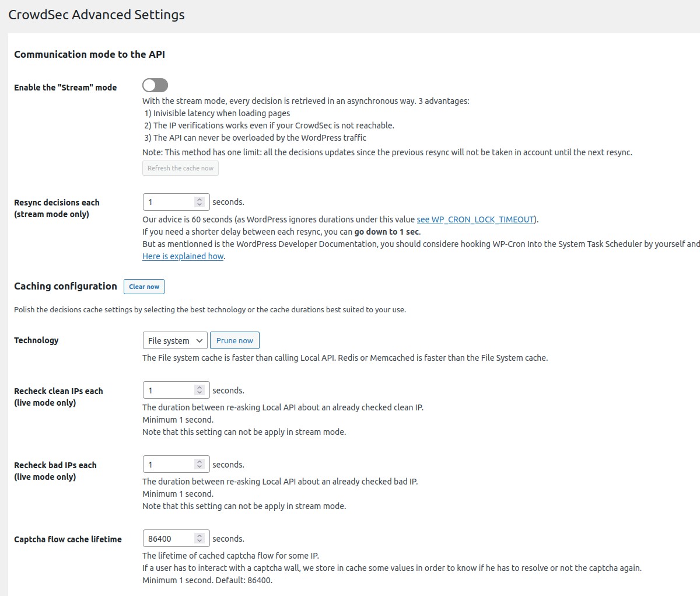This screenshot has width=700, height=596.
Task: Open the see WP_CRON_LOCK_TIMEOUT link
Action: coord(475,219)
